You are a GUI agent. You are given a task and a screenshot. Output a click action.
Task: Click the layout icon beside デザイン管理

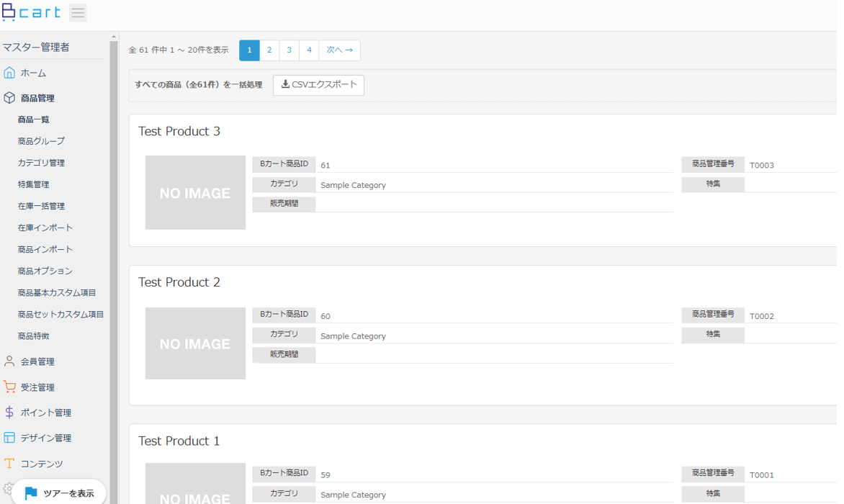coord(9,437)
